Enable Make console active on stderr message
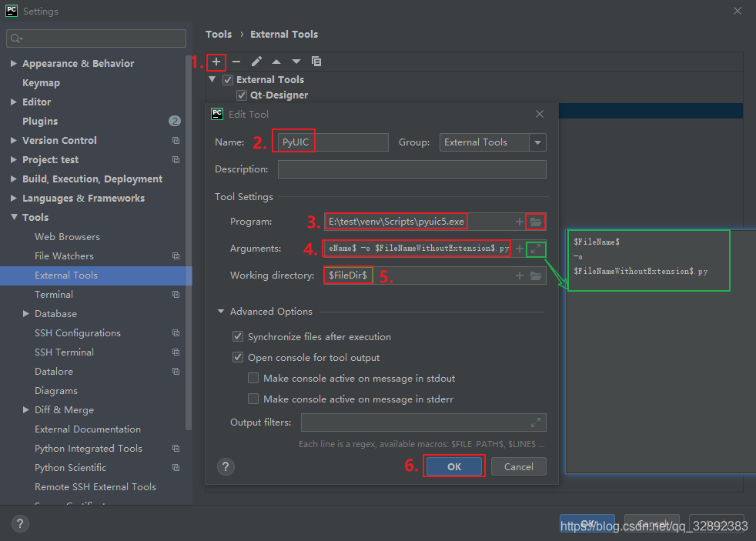The height and width of the screenshot is (541, 756). (x=253, y=399)
